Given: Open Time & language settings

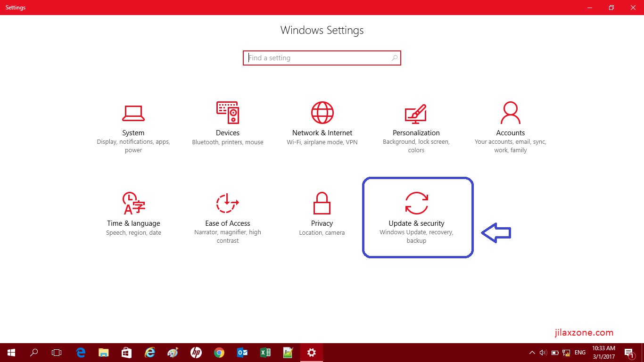Looking at the screenshot, I should pos(133,214).
